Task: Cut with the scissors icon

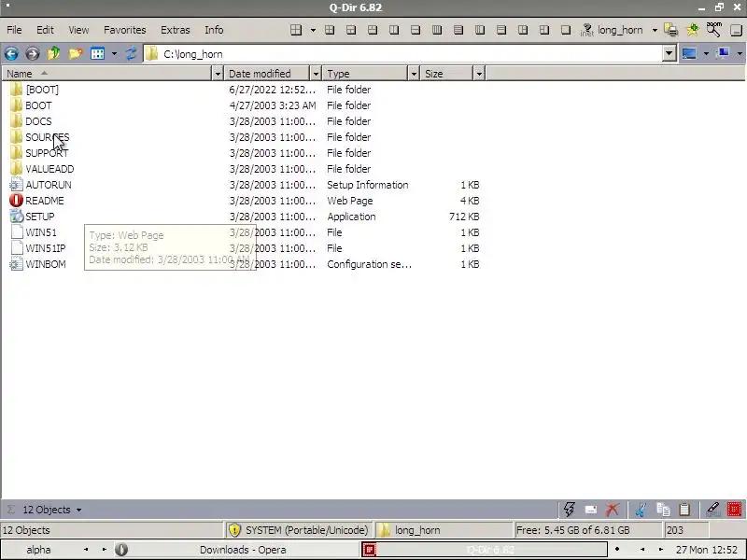Action: coord(641,510)
